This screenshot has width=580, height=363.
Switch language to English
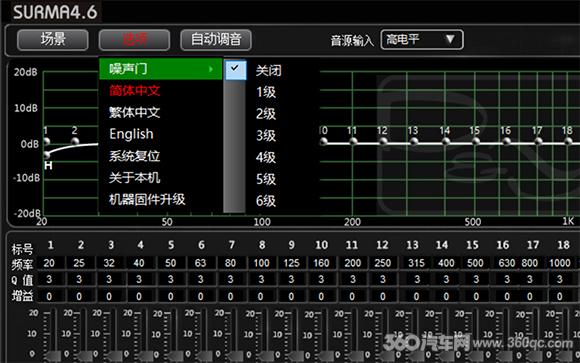(131, 134)
